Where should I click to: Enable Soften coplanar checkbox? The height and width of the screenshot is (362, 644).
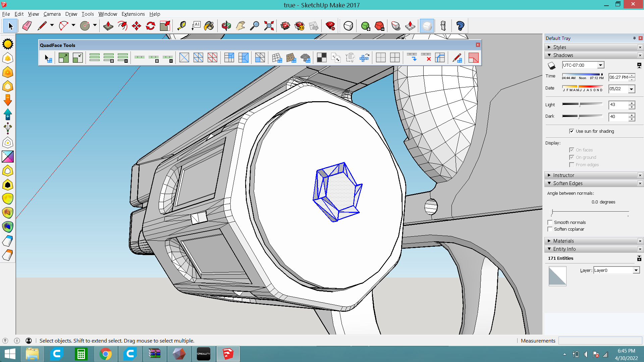(550, 229)
